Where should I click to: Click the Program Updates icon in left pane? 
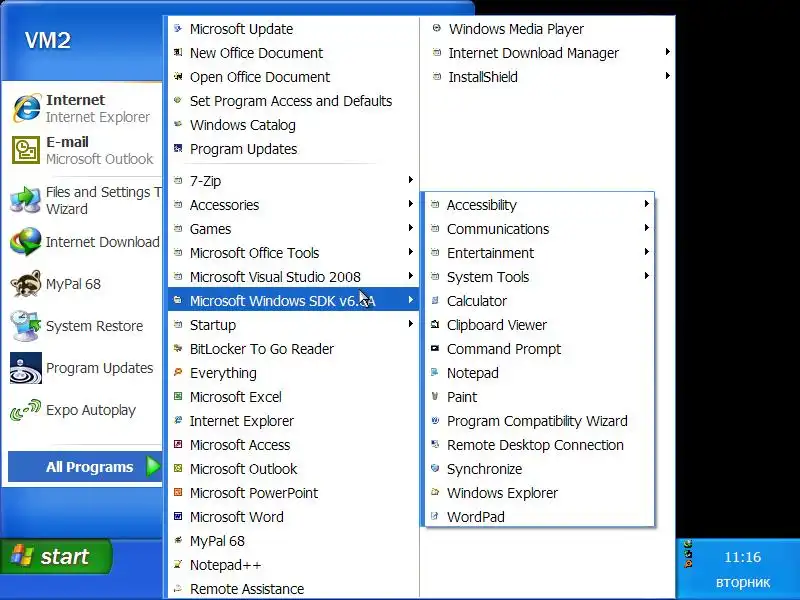(x=26, y=368)
